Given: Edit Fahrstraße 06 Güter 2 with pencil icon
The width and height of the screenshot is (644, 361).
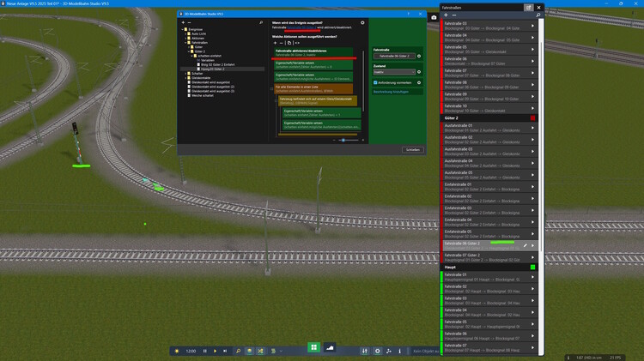Looking at the screenshot, I should coord(526,246).
